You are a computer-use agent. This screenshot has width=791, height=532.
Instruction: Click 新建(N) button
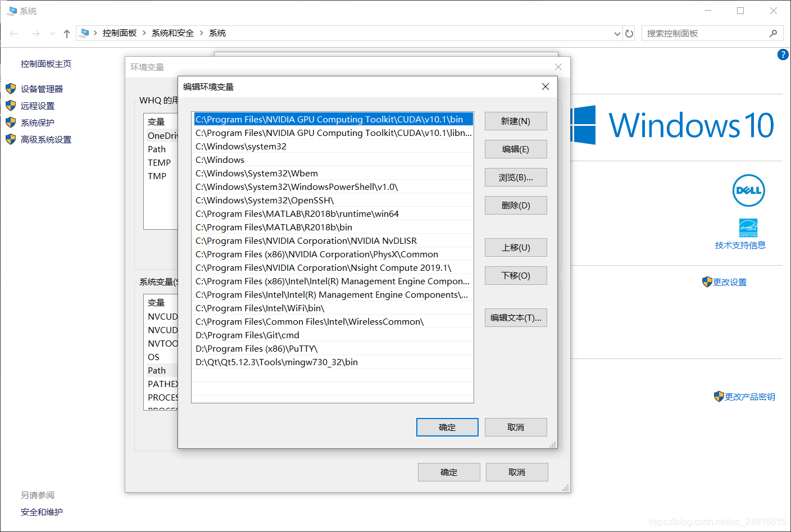(x=516, y=121)
